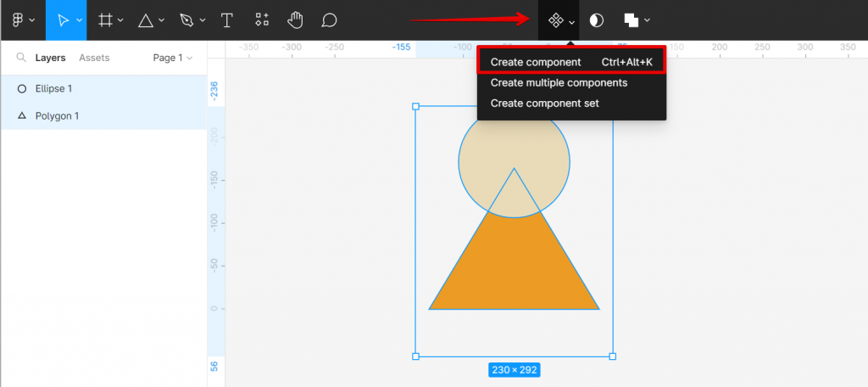Choose Create multiple components
Screen dimensions: 868x387
pos(559,82)
